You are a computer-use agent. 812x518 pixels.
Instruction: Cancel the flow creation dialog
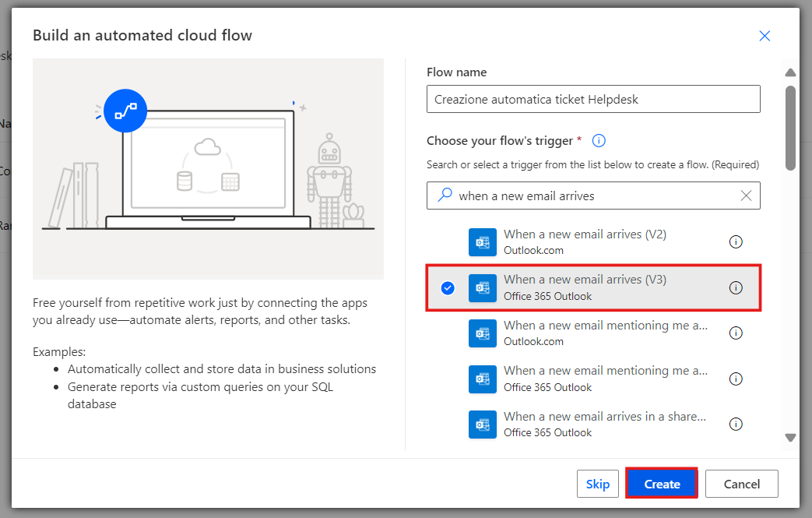[742, 484]
